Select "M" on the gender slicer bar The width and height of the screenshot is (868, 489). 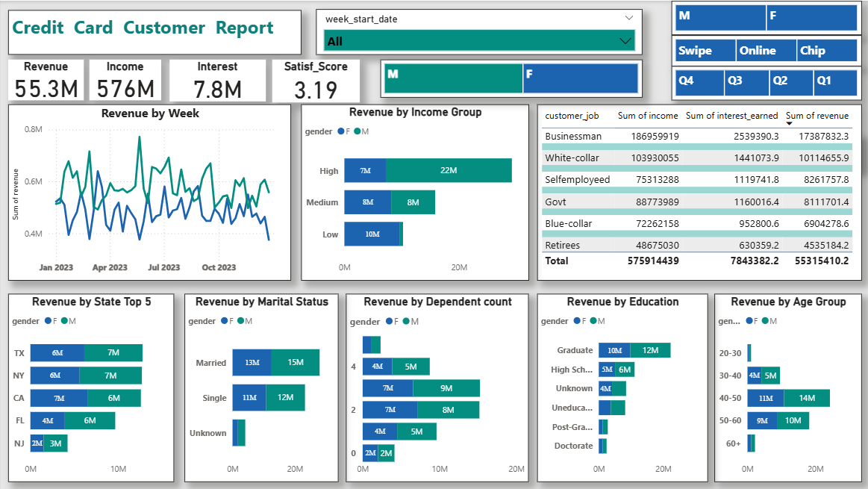pos(455,78)
